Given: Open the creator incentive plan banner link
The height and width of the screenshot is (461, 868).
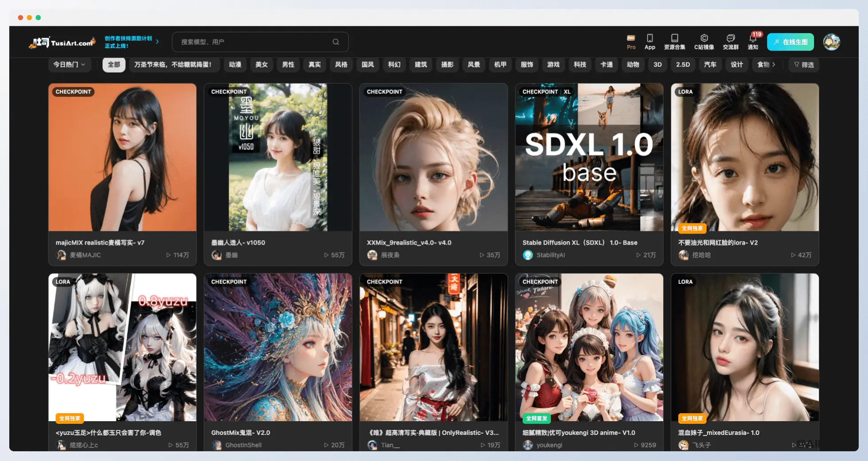Looking at the screenshot, I should [131, 42].
